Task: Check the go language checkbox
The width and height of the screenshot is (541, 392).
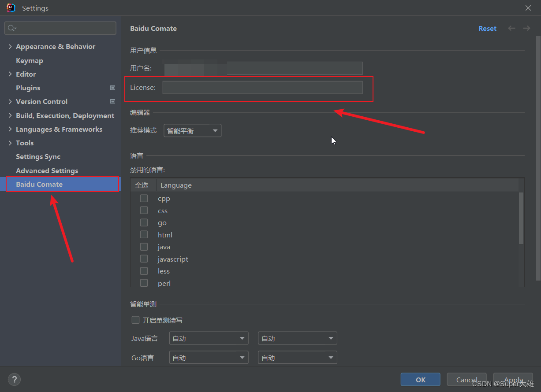Action: pyautogui.click(x=144, y=222)
